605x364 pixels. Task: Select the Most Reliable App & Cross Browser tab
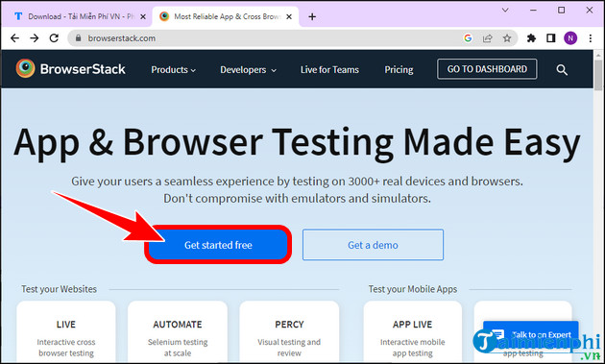[x=226, y=16]
